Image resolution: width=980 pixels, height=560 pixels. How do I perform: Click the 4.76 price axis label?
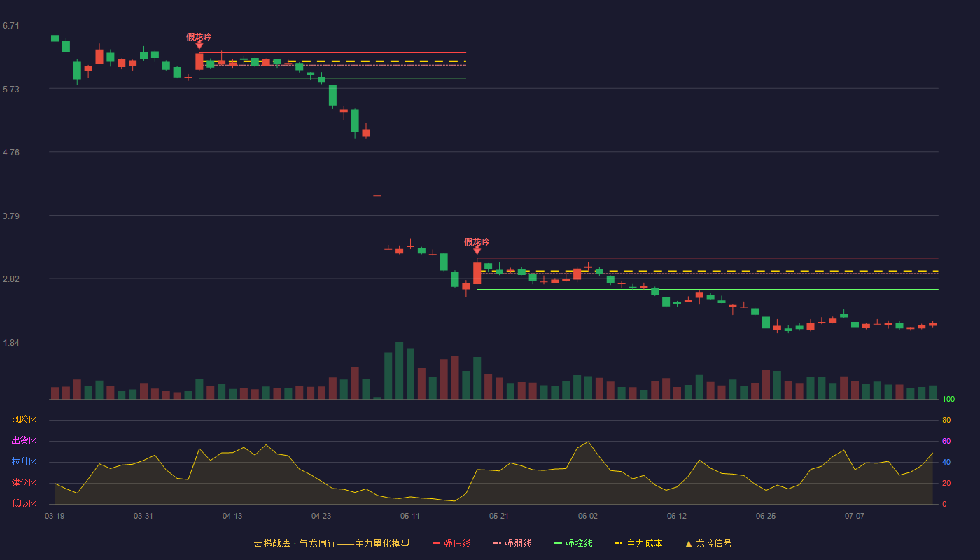(x=11, y=153)
